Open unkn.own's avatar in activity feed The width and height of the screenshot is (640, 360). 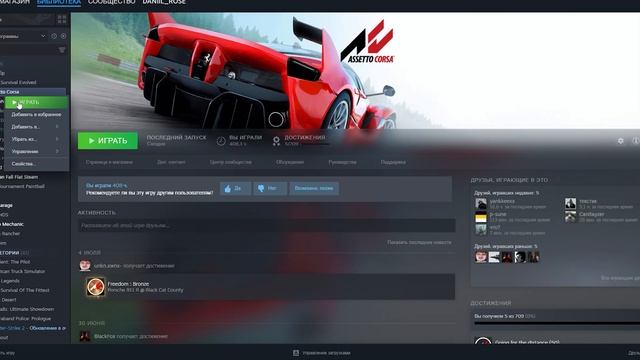pyautogui.click(x=85, y=265)
